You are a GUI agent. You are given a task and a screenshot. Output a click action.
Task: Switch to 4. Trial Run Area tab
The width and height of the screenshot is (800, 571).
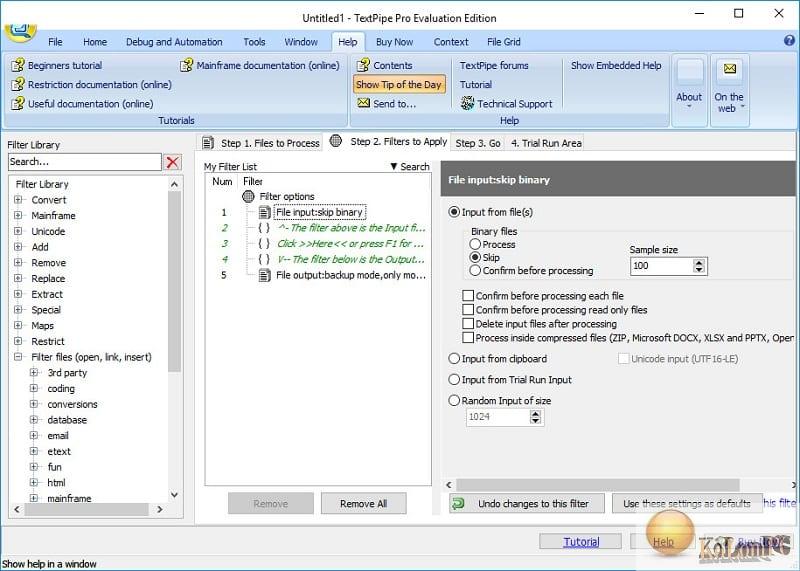point(546,143)
